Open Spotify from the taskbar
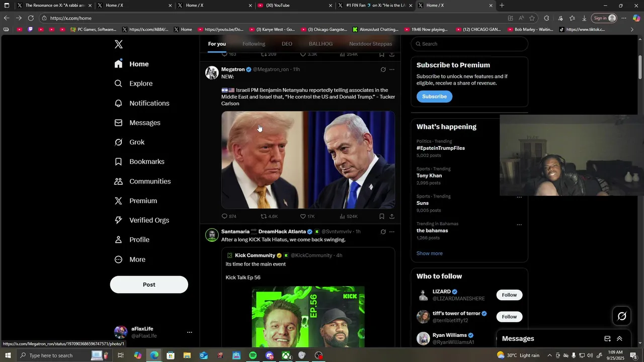644x362 pixels. point(253,355)
